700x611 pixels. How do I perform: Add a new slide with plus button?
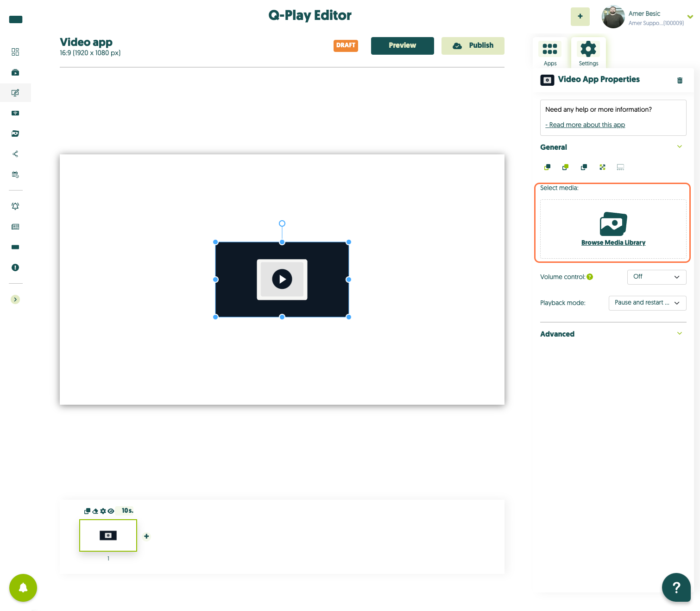(146, 536)
